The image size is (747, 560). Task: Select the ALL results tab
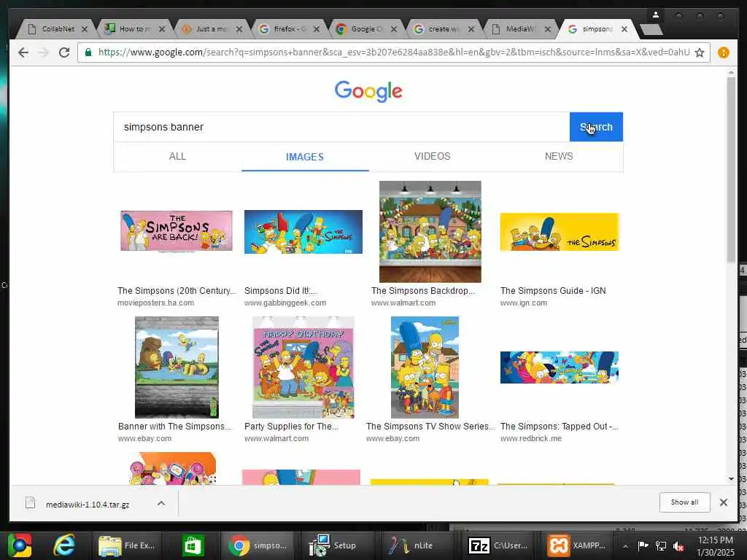[x=177, y=156]
